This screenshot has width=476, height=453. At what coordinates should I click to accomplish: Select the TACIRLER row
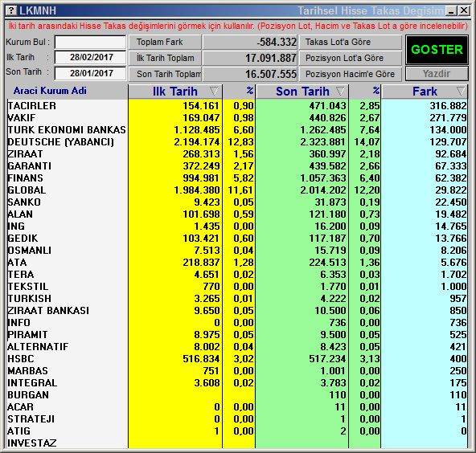click(237, 105)
